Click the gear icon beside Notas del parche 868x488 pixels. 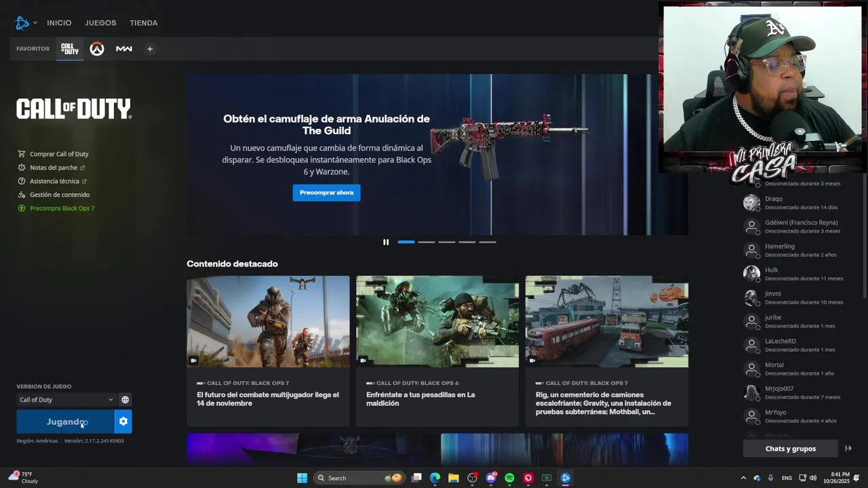coord(22,167)
